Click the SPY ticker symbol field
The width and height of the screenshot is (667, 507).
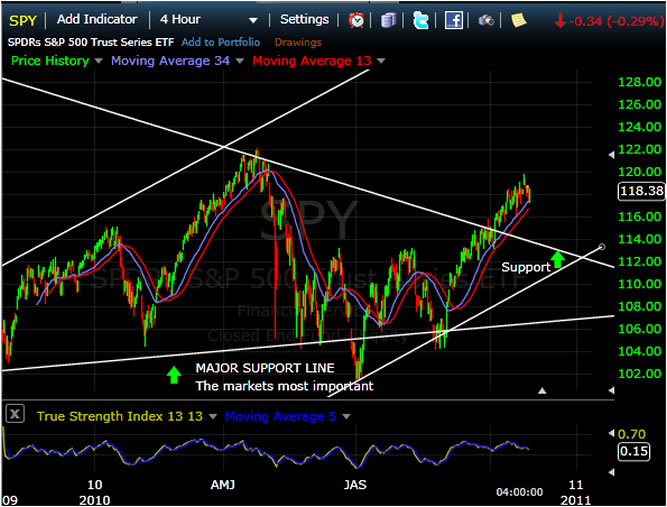pos(23,19)
